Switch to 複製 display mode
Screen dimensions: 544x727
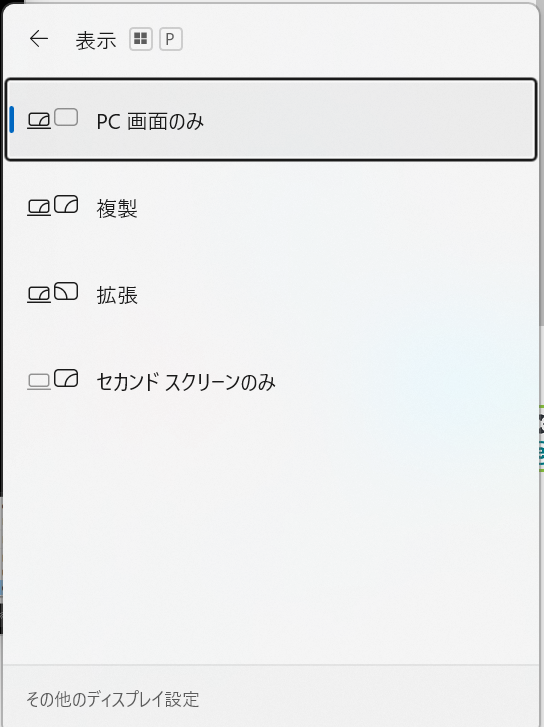tap(271, 207)
